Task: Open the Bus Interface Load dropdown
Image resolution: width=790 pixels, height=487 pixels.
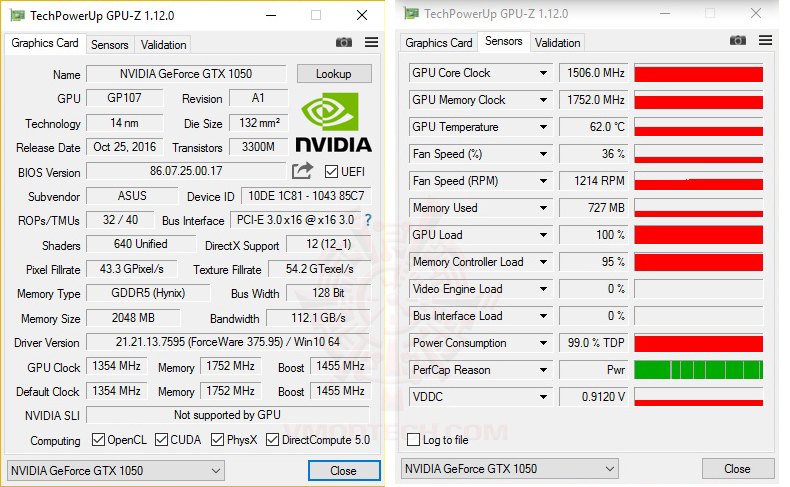Action: tap(543, 316)
